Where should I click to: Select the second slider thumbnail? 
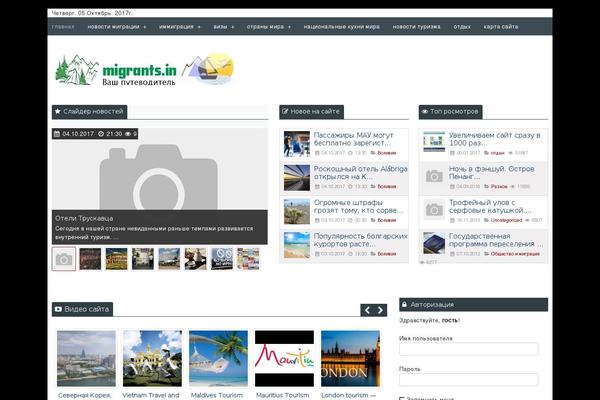[x=90, y=259]
